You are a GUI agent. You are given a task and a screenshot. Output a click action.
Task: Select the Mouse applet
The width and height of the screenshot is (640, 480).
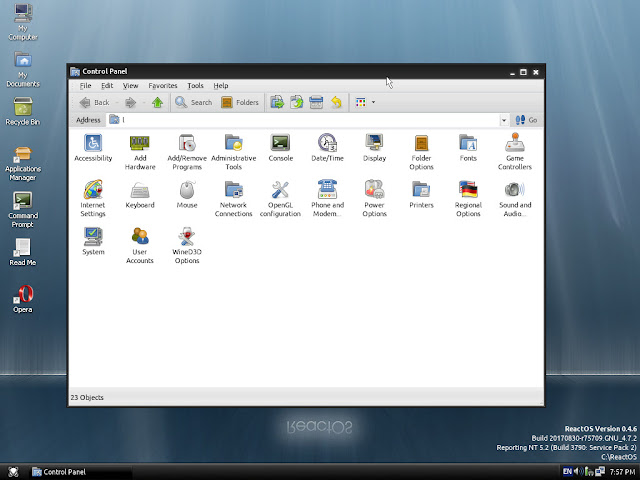(x=187, y=195)
